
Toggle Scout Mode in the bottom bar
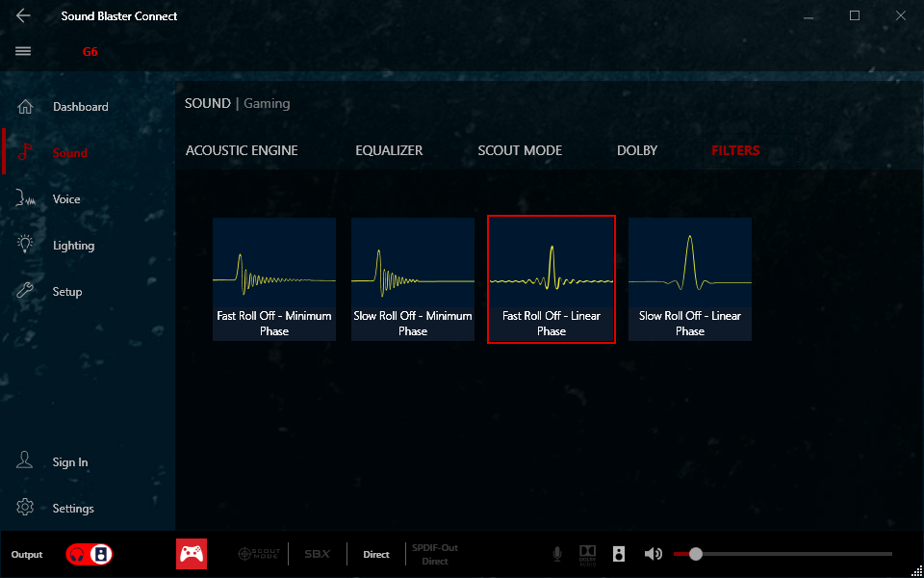259,555
